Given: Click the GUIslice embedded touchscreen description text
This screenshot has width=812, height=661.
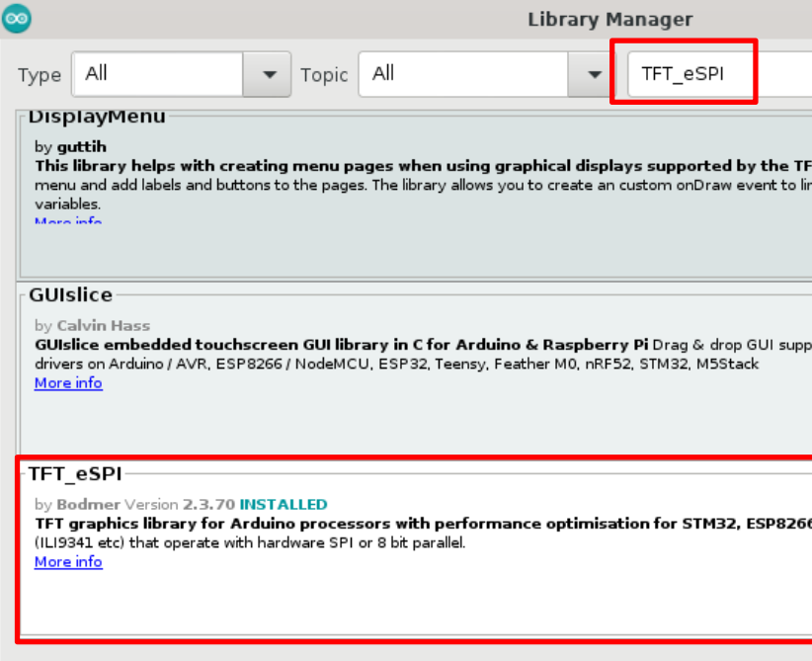Looking at the screenshot, I should tap(341, 345).
